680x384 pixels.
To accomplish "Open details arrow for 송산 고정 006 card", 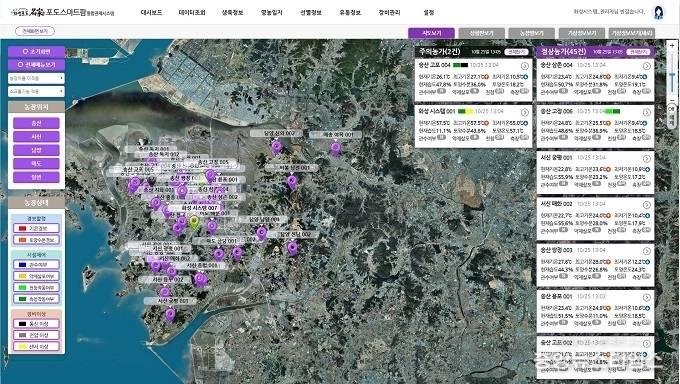I will point(647,112).
